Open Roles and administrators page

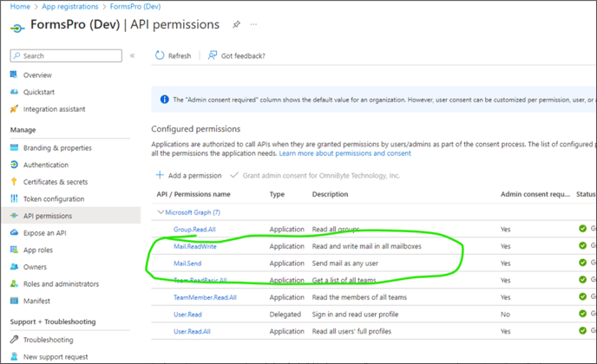click(x=61, y=283)
